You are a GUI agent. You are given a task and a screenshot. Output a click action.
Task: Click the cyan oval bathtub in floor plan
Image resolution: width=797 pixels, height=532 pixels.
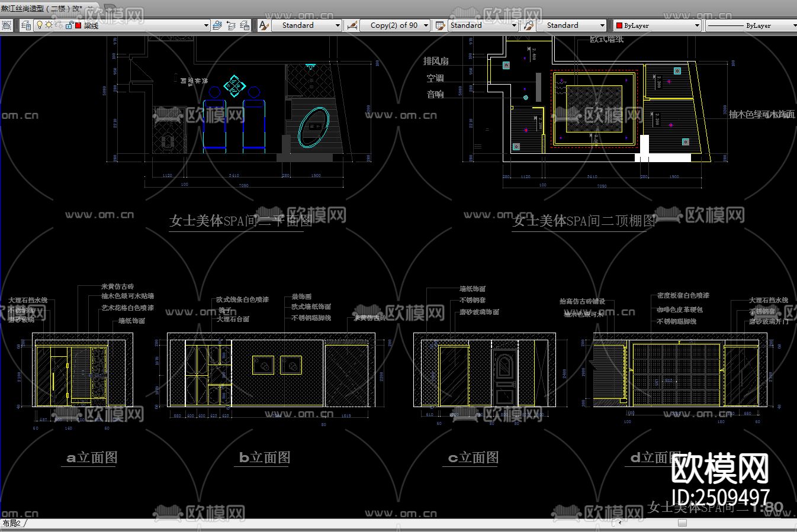pyautogui.click(x=313, y=127)
